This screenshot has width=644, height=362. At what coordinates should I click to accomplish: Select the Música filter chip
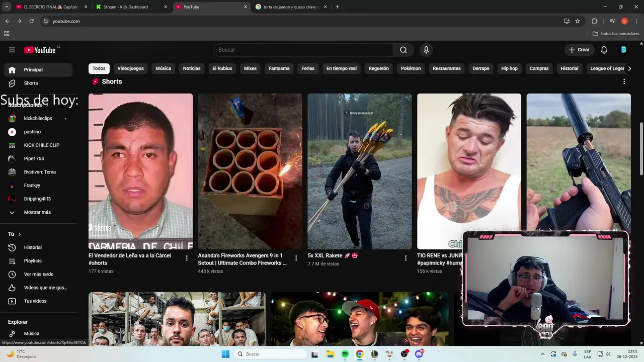[164, 68]
